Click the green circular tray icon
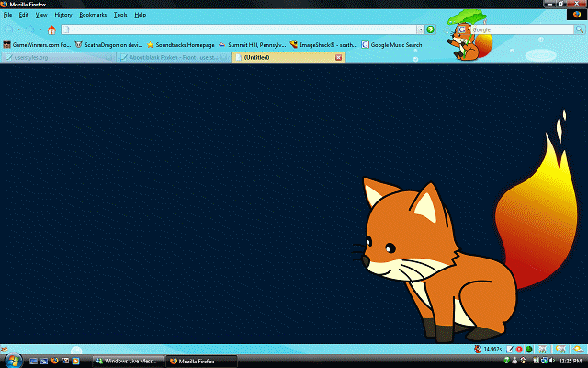588x368 pixels. tap(506, 361)
